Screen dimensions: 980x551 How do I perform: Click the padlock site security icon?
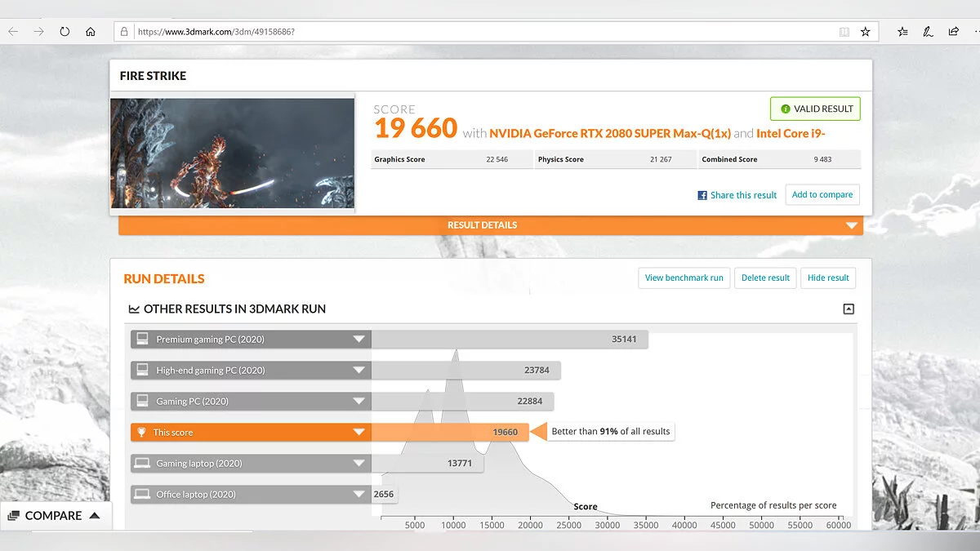click(x=124, y=32)
